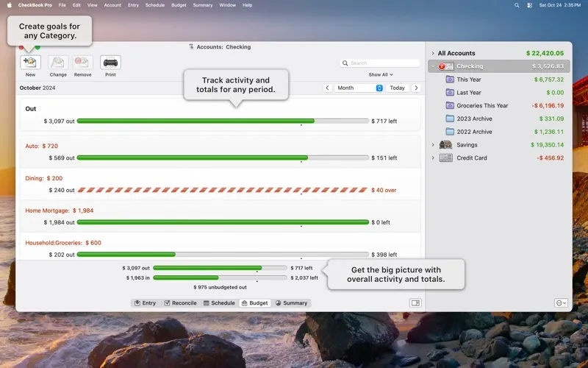Open the CheckBook Pro app menu

(x=35, y=5)
